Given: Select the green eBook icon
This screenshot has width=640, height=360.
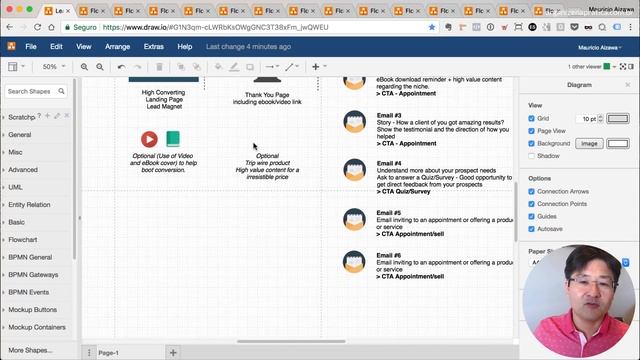Looking at the screenshot, I should [173, 139].
